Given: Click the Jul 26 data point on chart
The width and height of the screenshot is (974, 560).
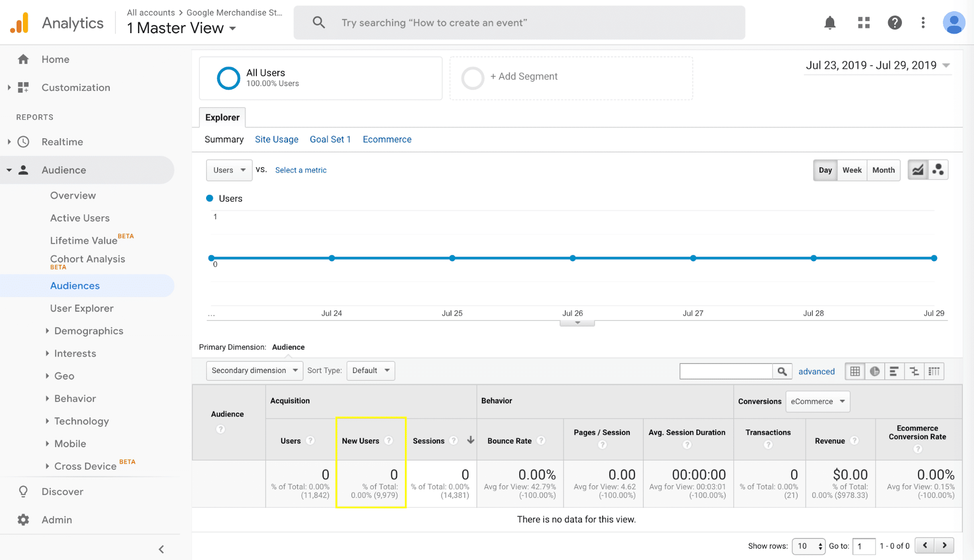Looking at the screenshot, I should click(573, 258).
